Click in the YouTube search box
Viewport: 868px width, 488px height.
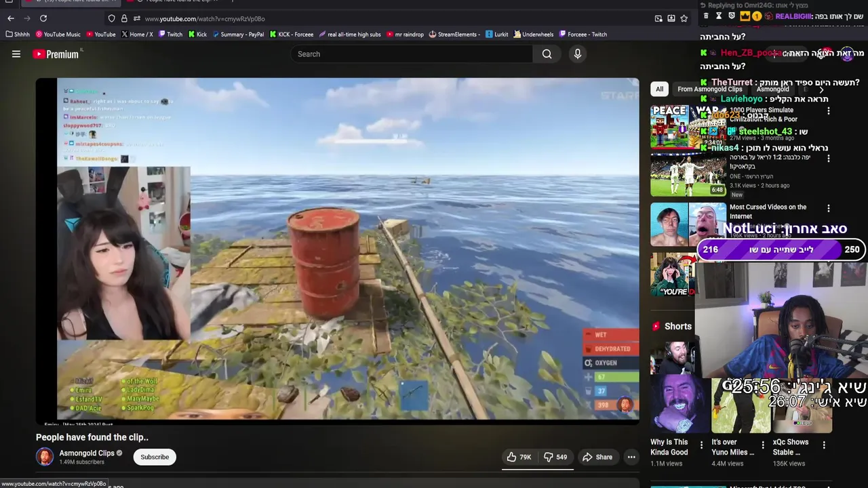coord(411,54)
